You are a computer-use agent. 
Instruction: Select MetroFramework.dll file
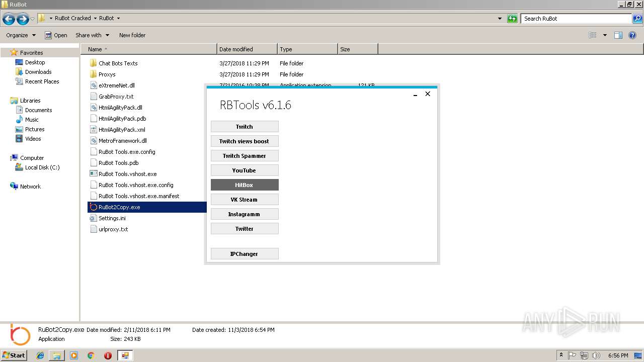click(122, 141)
